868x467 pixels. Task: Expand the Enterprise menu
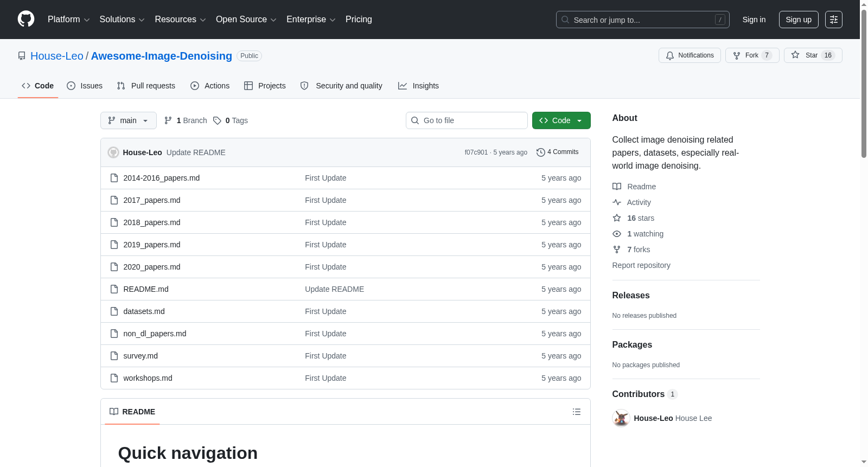pyautogui.click(x=311, y=20)
